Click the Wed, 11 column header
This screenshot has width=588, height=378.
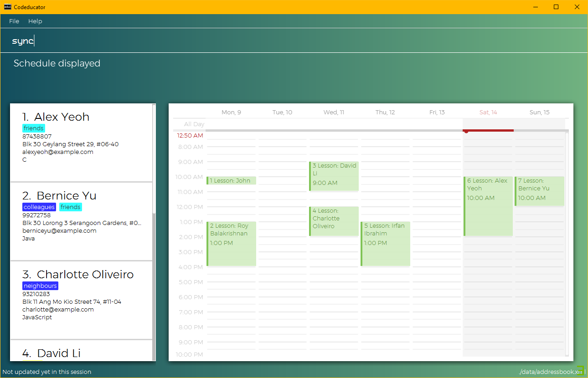334,112
